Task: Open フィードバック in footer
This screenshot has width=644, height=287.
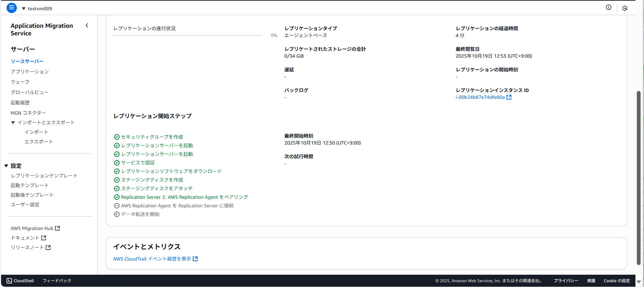Action: (x=57, y=281)
